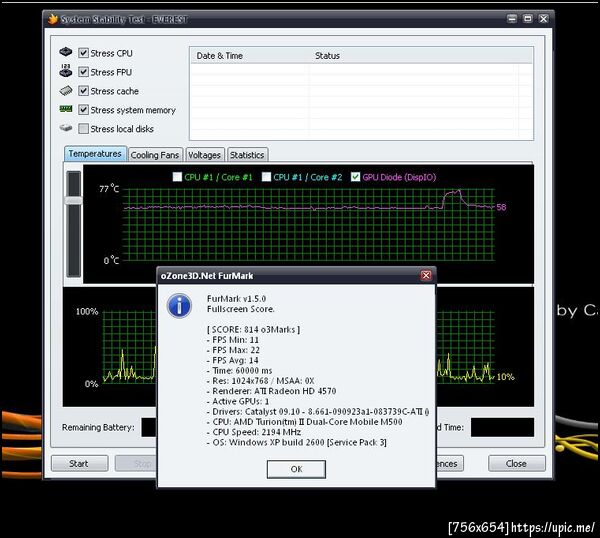
Task: Click the 'Active GPUs: 1' line
Action: coord(238,401)
